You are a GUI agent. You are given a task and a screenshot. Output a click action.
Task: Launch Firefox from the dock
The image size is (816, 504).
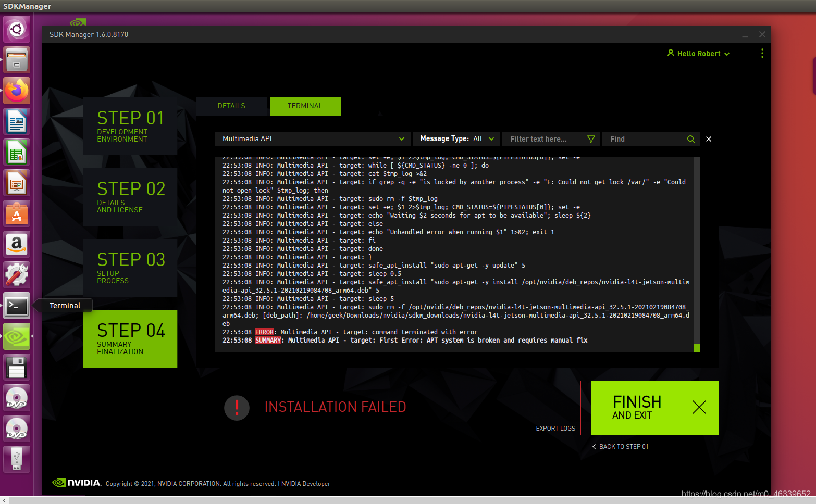[17, 91]
